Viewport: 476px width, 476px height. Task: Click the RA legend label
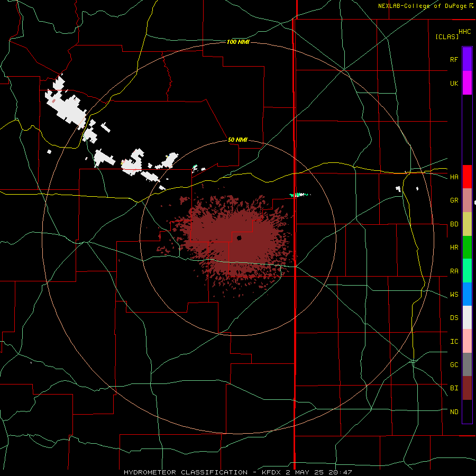click(x=454, y=271)
